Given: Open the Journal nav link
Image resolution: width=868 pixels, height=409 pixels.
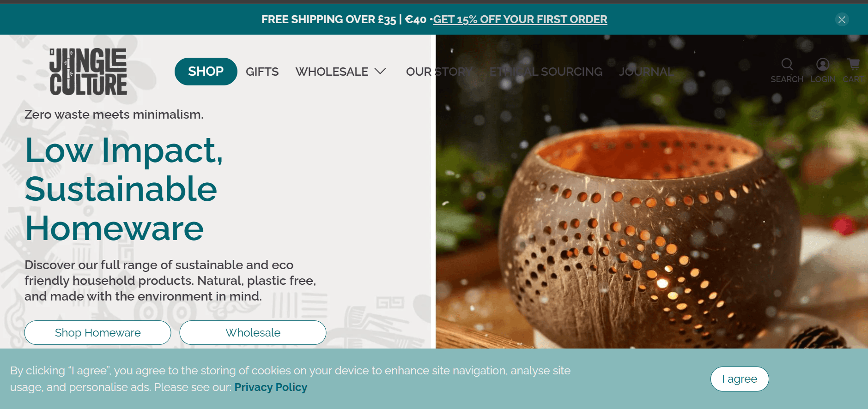Looking at the screenshot, I should point(646,72).
